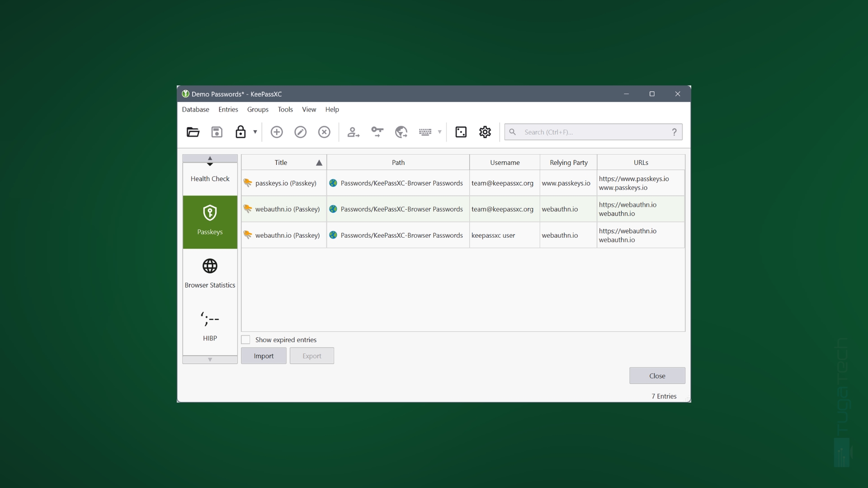Expand Auto-Type keyboard dropdown arrow

point(439,132)
